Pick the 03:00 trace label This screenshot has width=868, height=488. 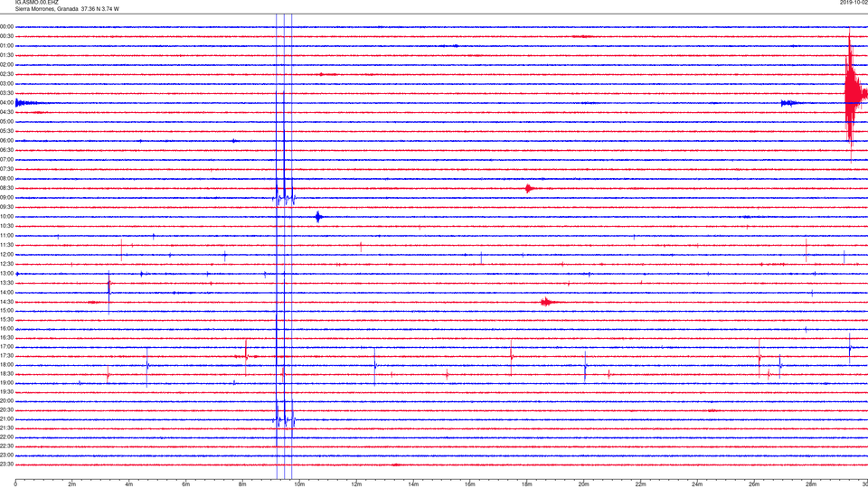(x=6, y=83)
